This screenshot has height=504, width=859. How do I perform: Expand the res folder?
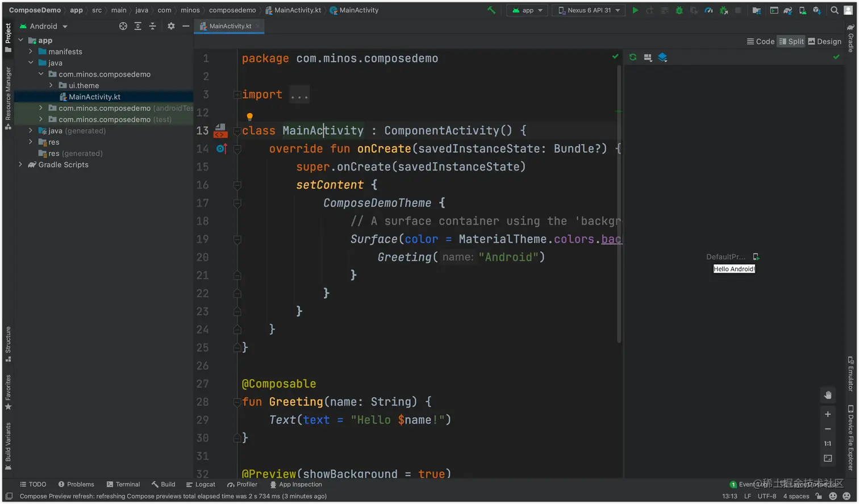[31, 142]
